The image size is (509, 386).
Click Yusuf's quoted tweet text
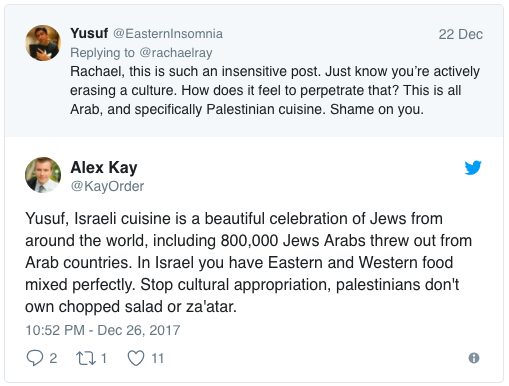pos(275,90)
